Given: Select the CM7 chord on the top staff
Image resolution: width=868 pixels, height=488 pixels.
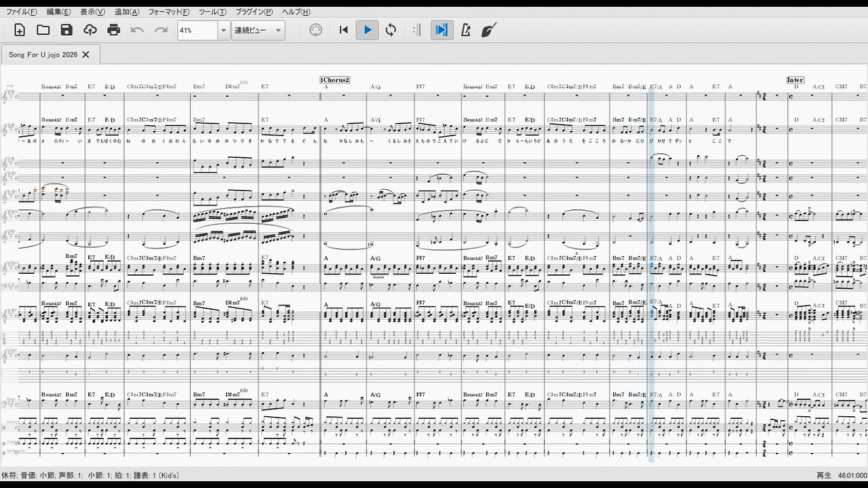Looking at the screenshot, I should click(x=842, y=87).
